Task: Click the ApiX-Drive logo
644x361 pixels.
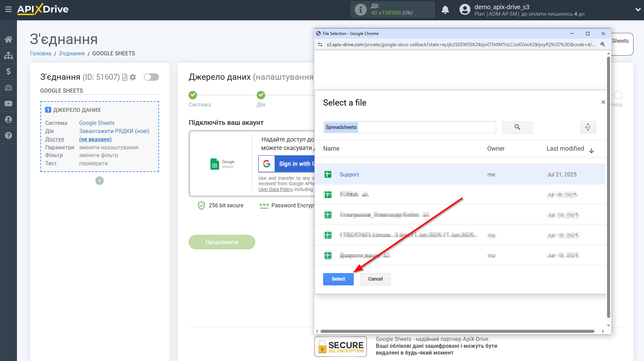Action: pyautogui.click(x=43, y=9)
